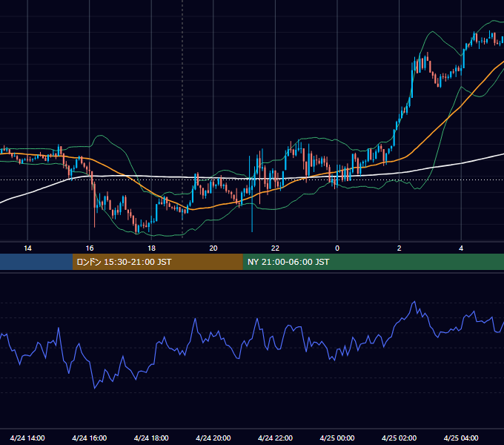Click the 0 hour label on chart axis

[x=337, y=248]
